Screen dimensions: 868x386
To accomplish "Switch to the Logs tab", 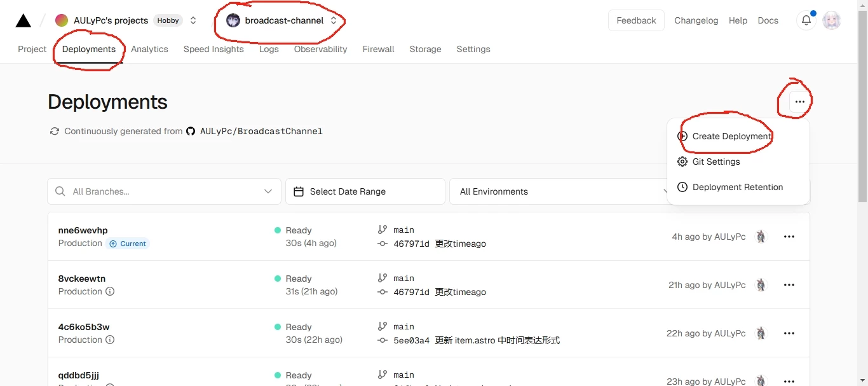I will point(269,49).
